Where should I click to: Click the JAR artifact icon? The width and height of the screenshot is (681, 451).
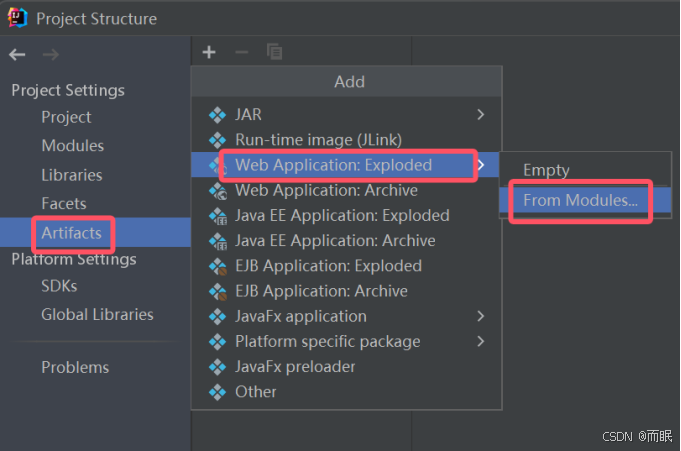(217, 115)
